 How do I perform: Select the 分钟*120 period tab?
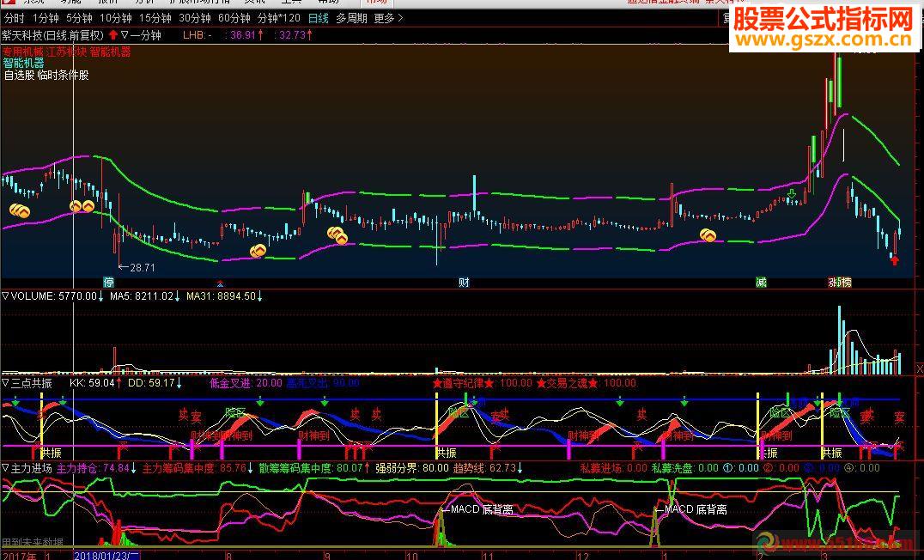pos(279,18)
